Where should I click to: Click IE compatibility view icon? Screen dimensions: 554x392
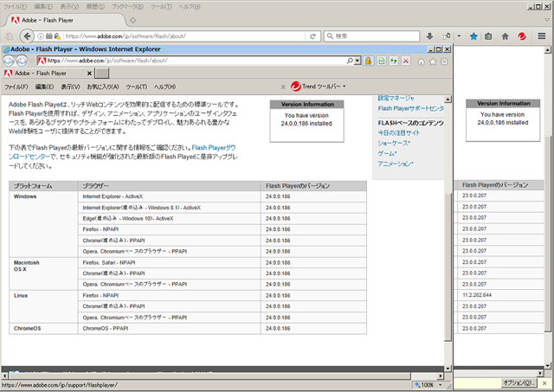click(x=381, y=61)
